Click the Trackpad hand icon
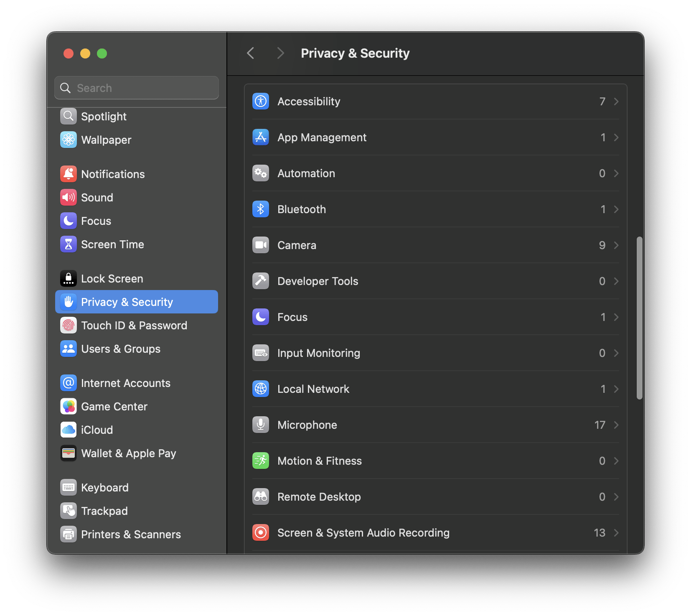The height and width of the screenshot is (616, 691). tap(69, 511)
